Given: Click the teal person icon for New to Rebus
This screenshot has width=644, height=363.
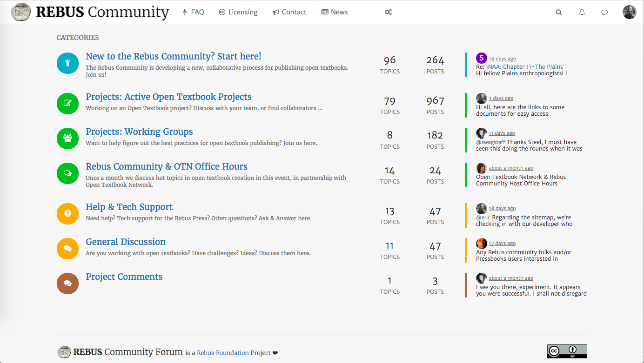Looking at the screenshot, I should click(67, 63).
